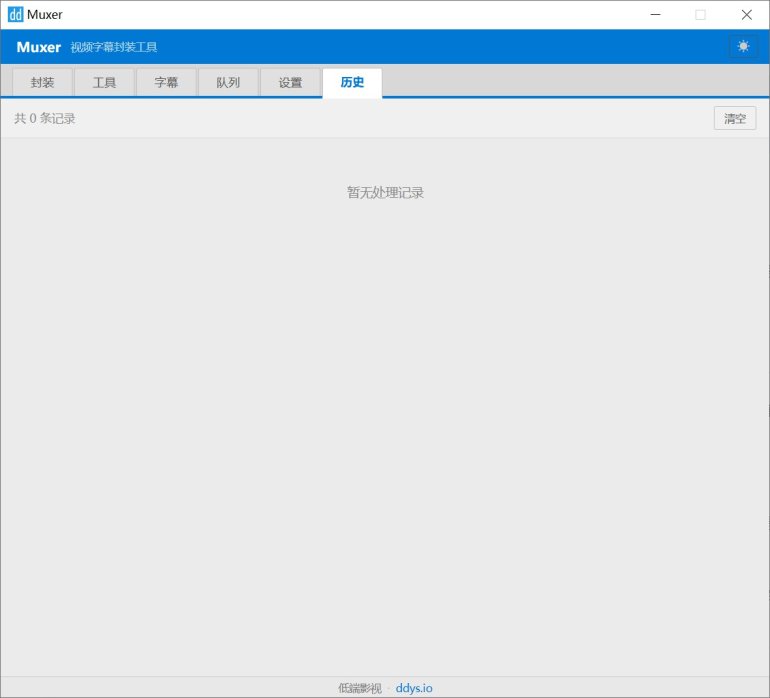Open the 工具 tab
The height and width of the screenshot is (698, 770).
104,82
